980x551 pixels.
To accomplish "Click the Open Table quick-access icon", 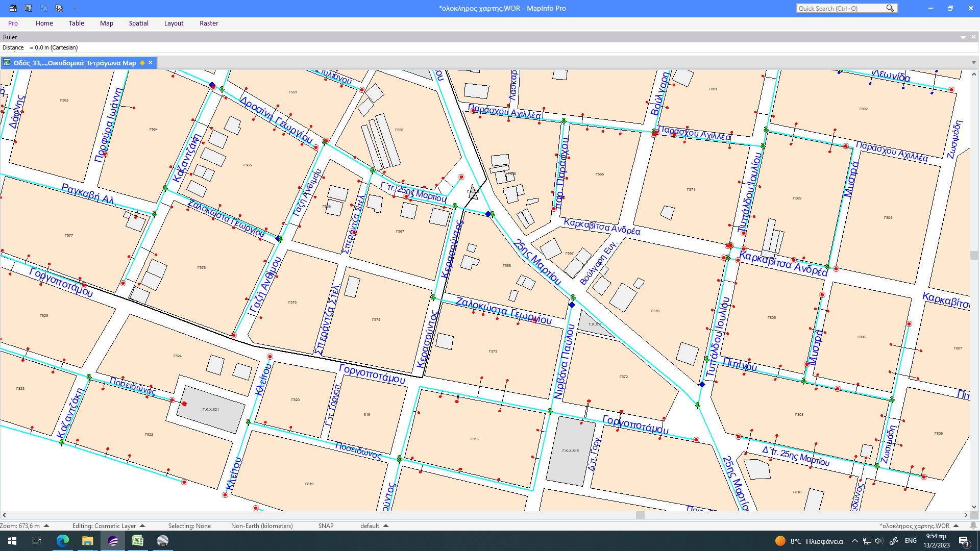I will pos(13,8).
